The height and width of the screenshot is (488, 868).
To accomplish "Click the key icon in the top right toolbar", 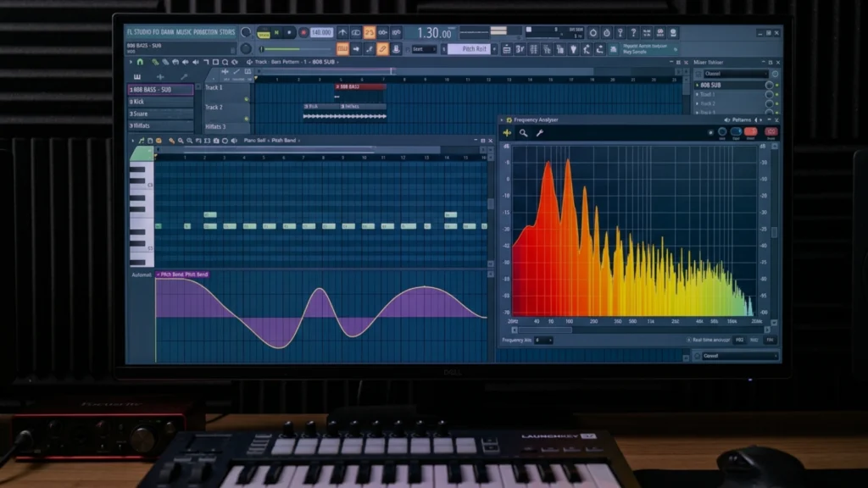I will pos(620,33).
